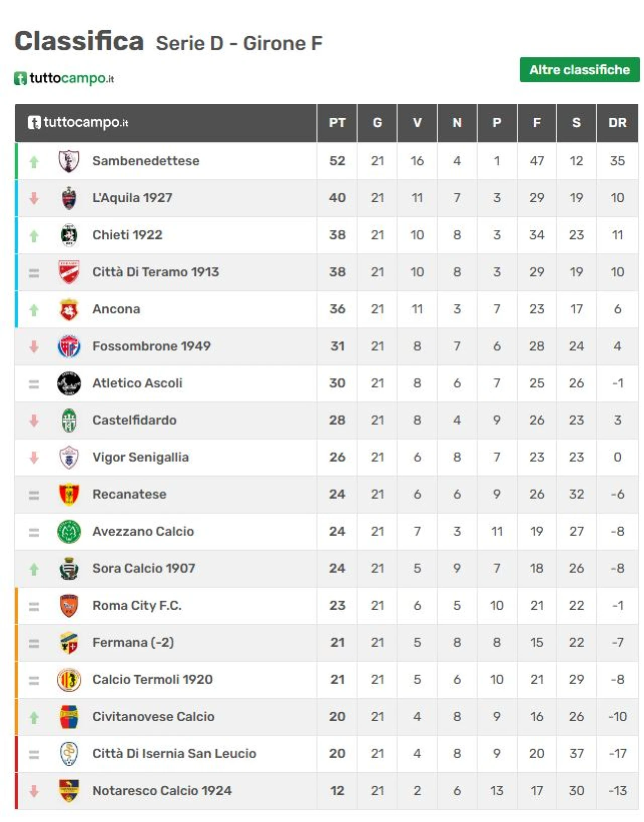Select the Roma City F.C. team name
The height and width of the screenshot is (822, 644).
pyautogui.click(x=137, y=605)
